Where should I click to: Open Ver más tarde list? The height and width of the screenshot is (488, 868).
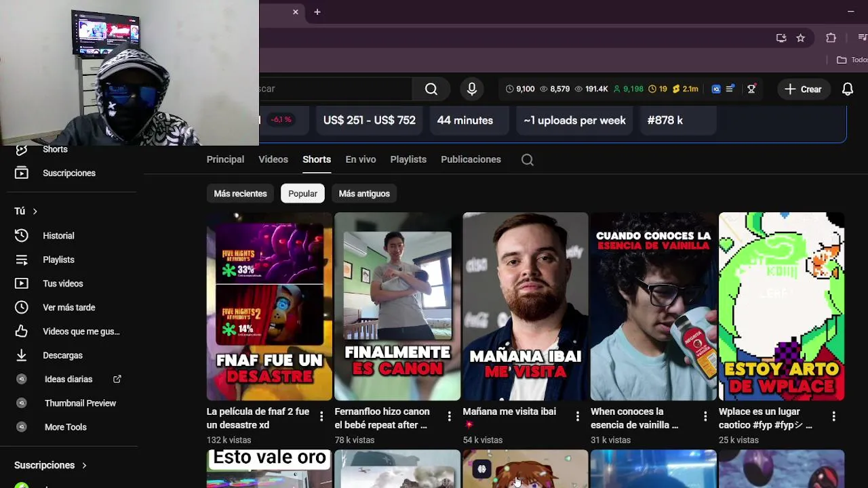coord(68,307)
